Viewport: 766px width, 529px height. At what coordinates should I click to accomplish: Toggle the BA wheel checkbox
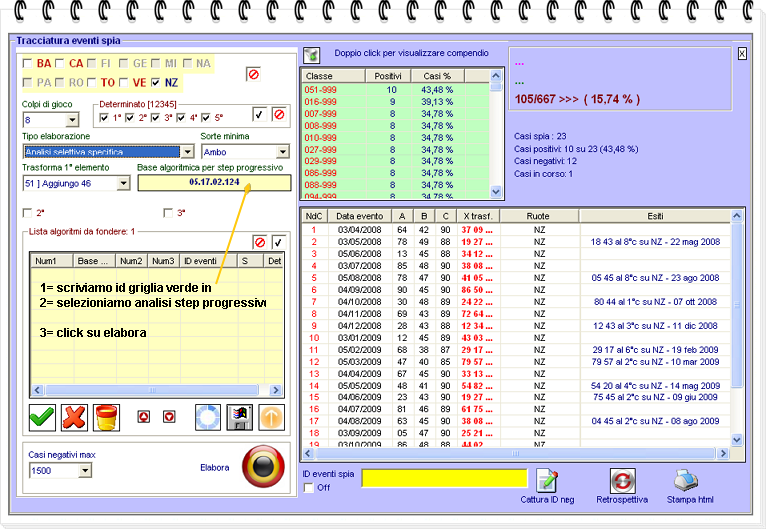point(27,63)
